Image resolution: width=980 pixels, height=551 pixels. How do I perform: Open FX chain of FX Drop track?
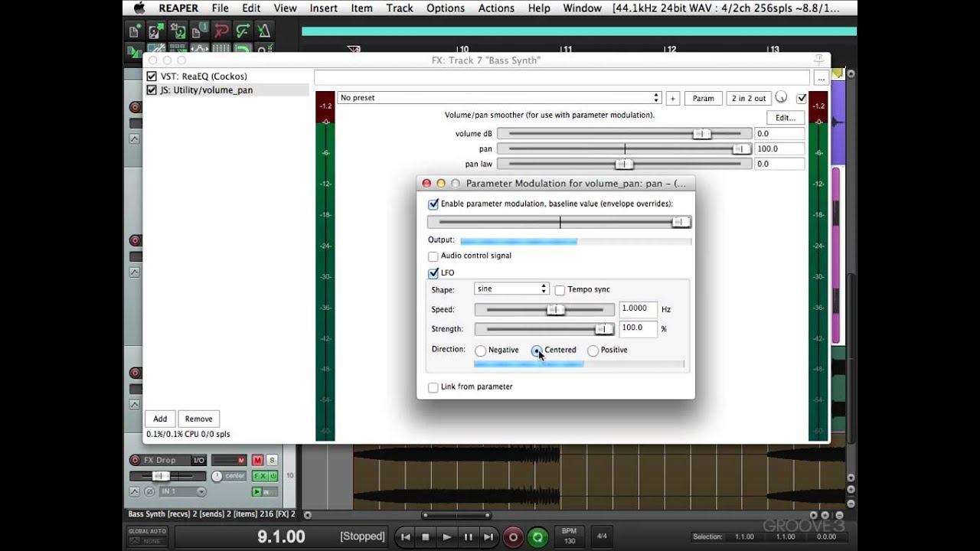click(x=259, y=476)
